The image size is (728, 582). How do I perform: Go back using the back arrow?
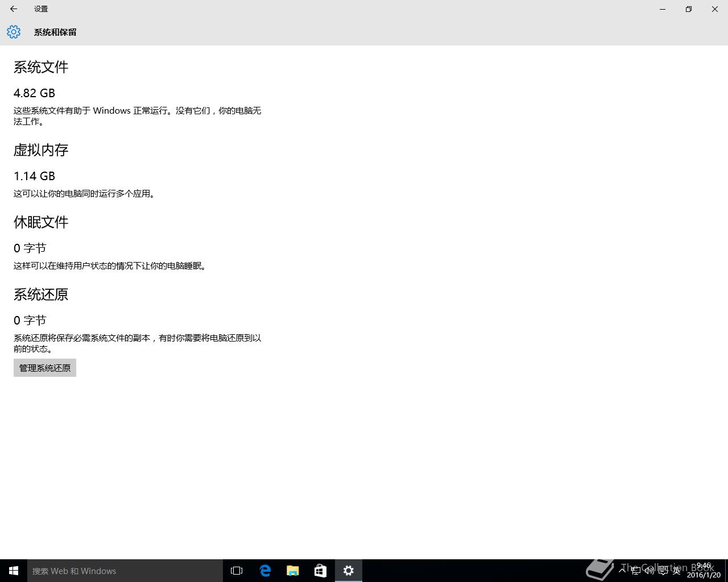pyautogui.click(x=14, y=9)
